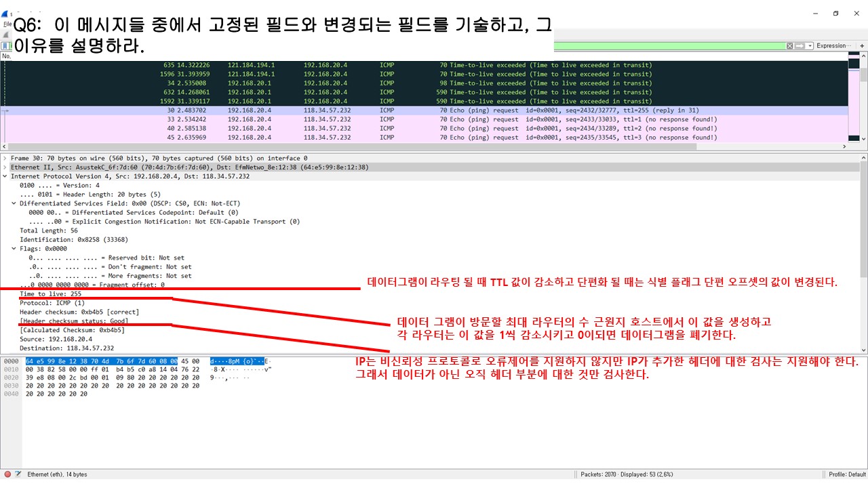
Task: Collapse the Internet Protocol Version 4 node
Action: tap(5, 176)
